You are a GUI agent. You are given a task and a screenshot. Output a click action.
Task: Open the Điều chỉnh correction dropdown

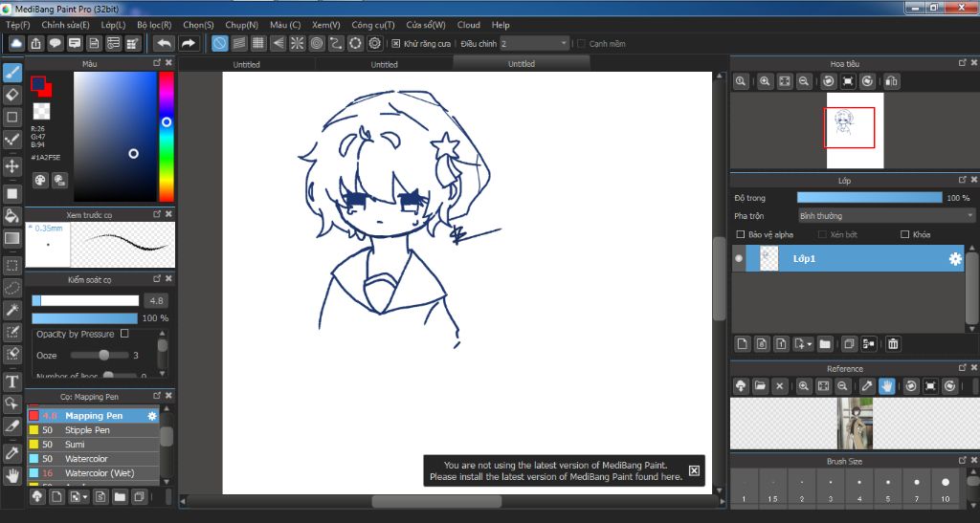pos(534,44)
